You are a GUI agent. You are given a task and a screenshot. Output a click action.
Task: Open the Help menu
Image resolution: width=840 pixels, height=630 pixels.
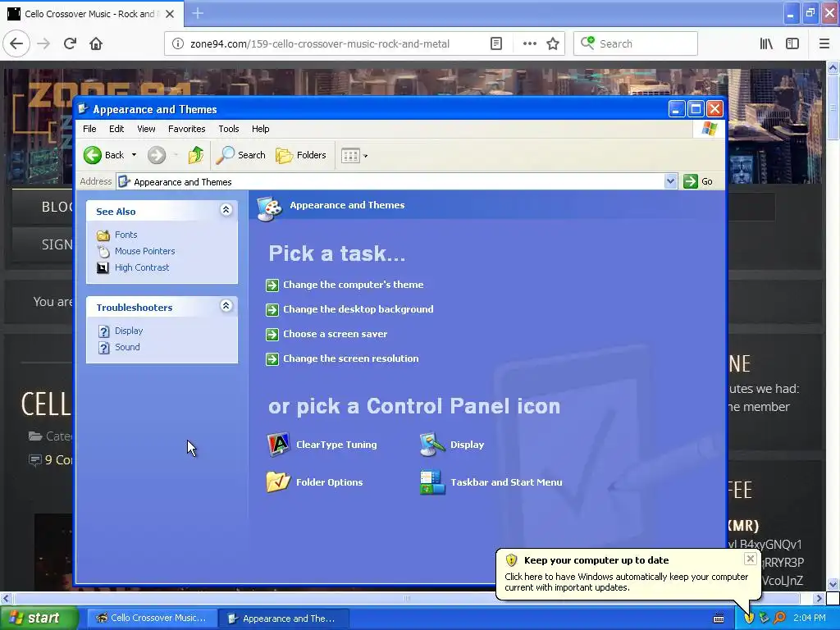coord(260,129)
